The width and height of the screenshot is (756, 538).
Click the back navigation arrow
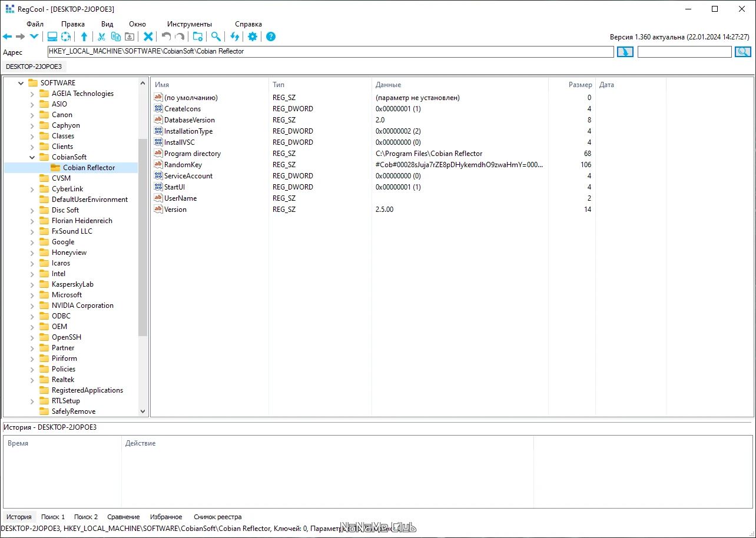(x=7, y=36)
